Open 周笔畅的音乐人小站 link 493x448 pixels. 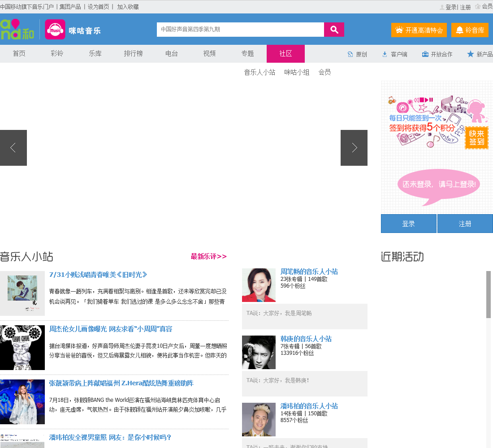[309, 271]
